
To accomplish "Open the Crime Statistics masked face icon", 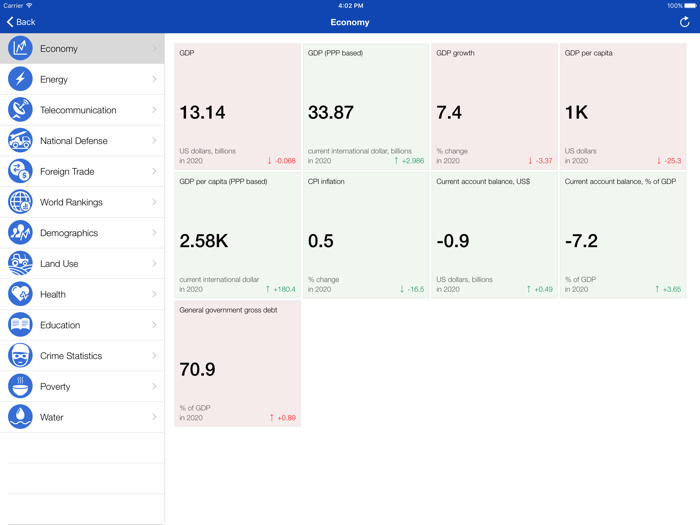I will [20, 356].
